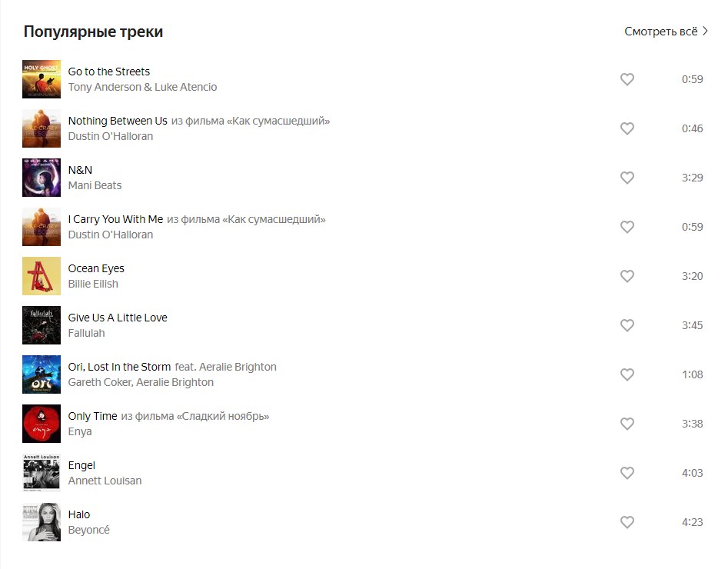Open the Популярные треки section heading
The width and height of the screenshot is (728, 569).
click(x=93, y=32)
